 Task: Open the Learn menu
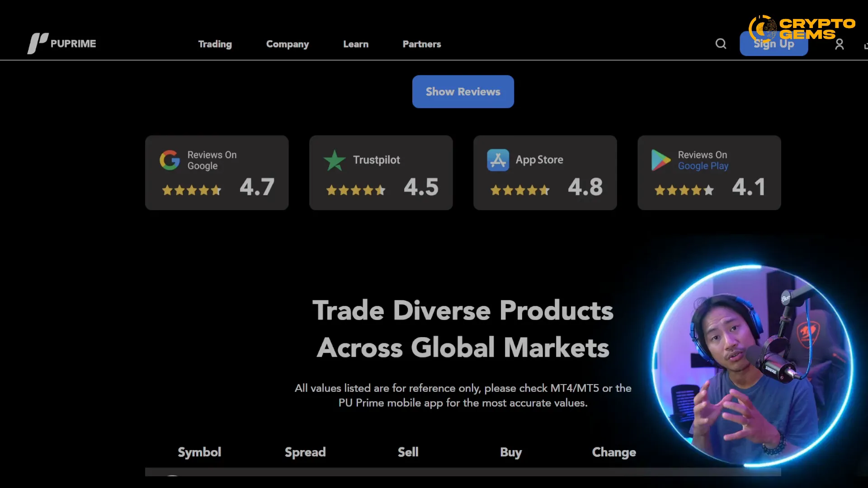(x=356, y=44)
